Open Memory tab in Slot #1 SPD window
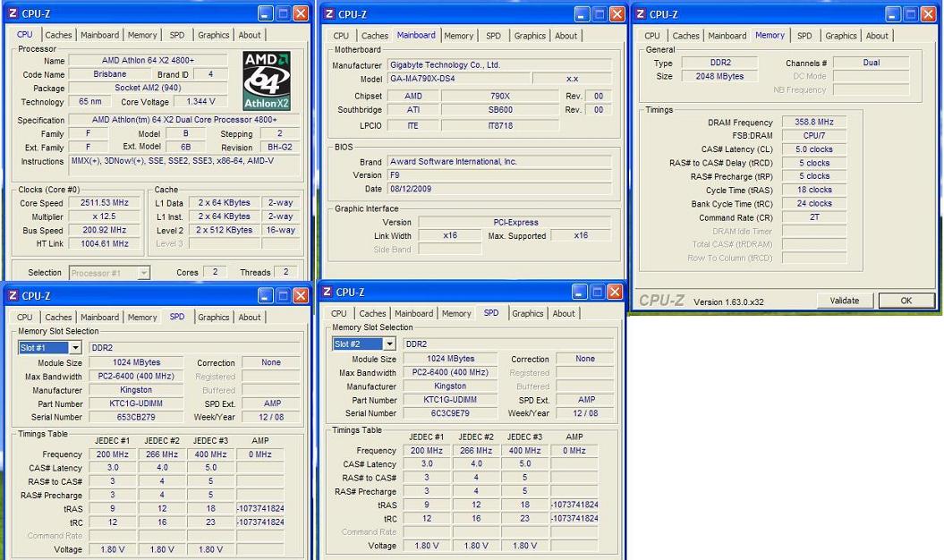This screenshot has width=944, height=560. 142,317
